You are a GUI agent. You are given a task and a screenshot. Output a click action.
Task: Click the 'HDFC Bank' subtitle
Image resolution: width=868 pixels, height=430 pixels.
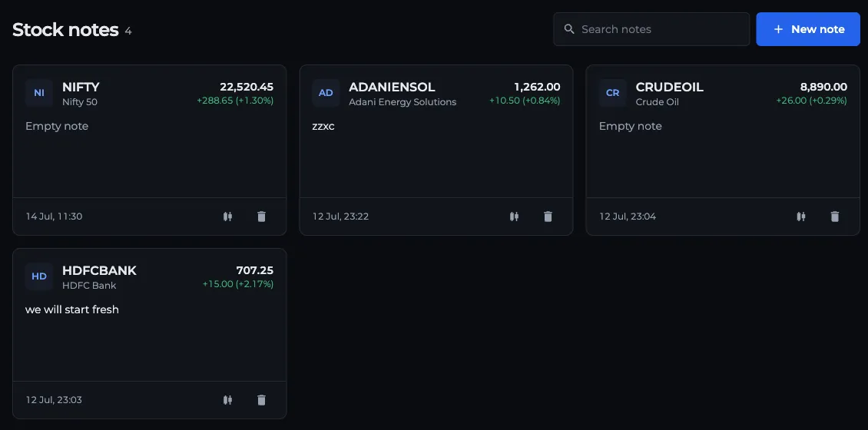click(90, 286)
